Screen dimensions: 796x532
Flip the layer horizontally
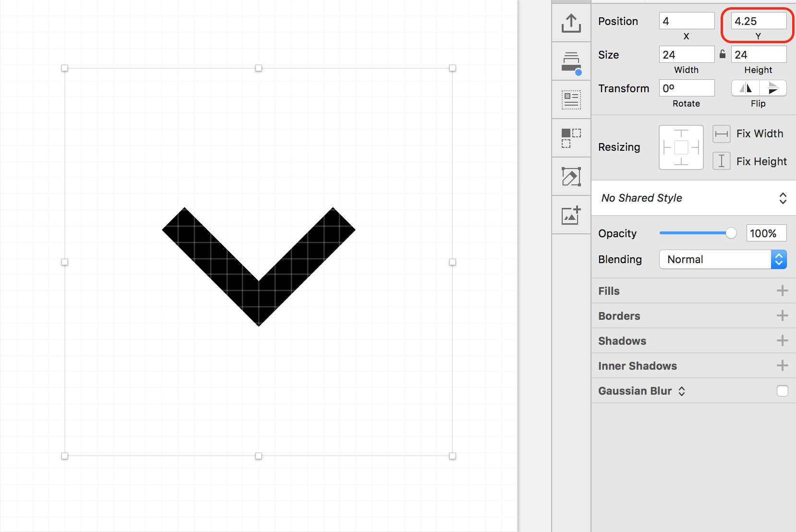(x=745, y=88)
